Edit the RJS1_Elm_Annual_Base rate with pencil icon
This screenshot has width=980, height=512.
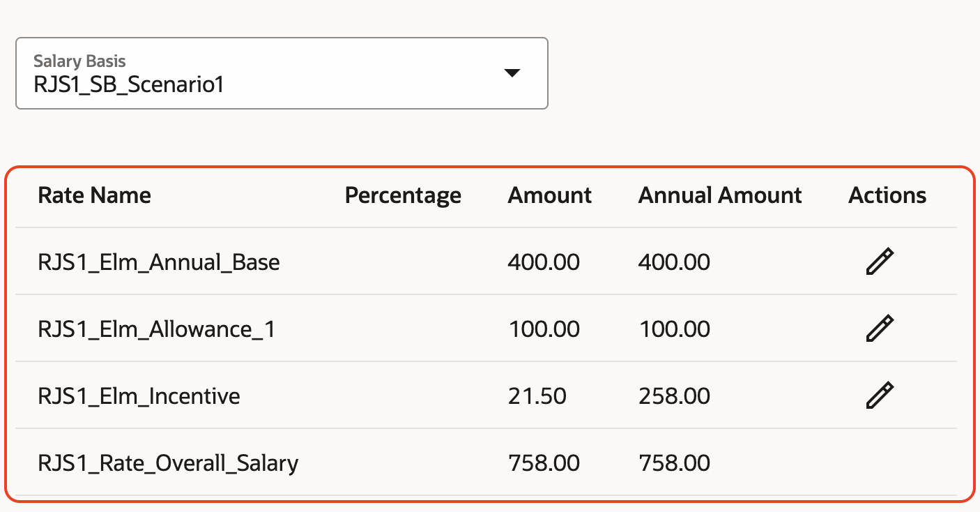pos(880,262)
